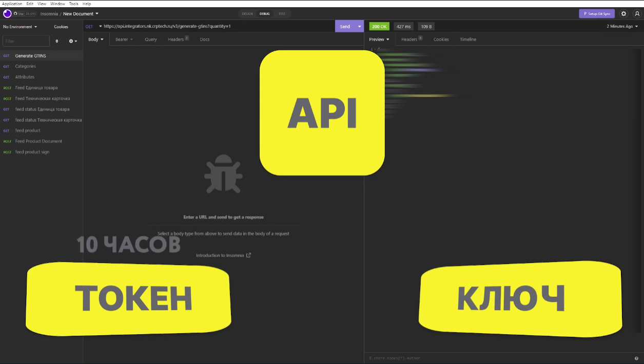Screen dimensions: 644x364
Task: Select the feed status Единица товара request
Action: coord(42,109)
